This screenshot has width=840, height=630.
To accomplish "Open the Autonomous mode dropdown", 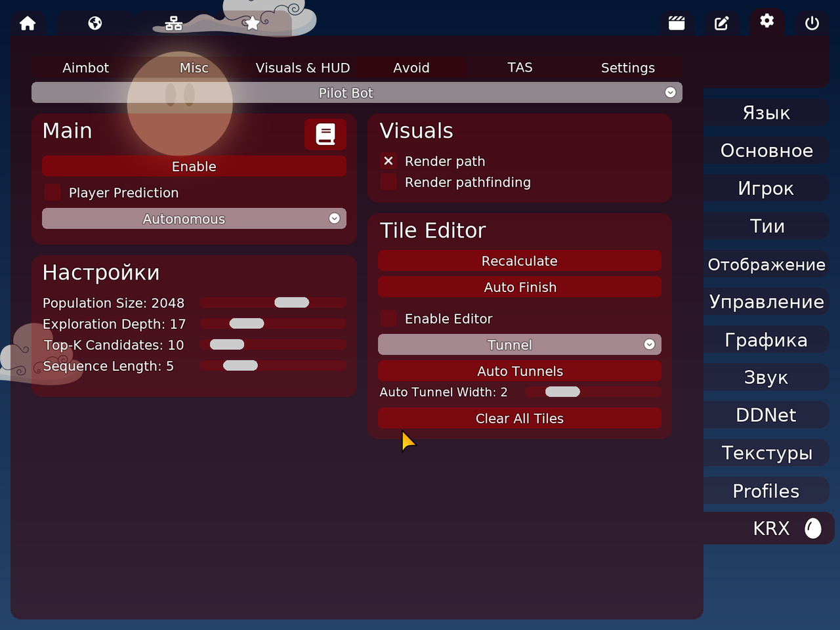I will 194,219.
